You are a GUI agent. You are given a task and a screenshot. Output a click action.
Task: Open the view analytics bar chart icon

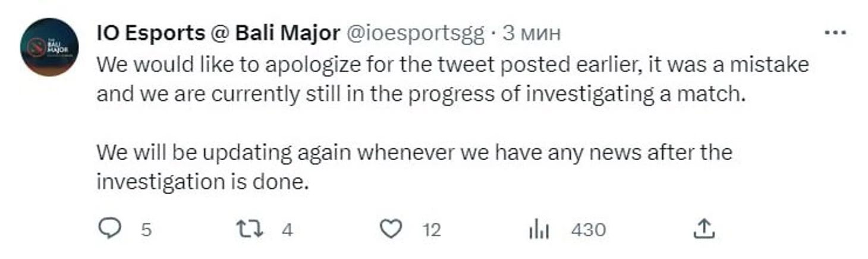point(539,230)
